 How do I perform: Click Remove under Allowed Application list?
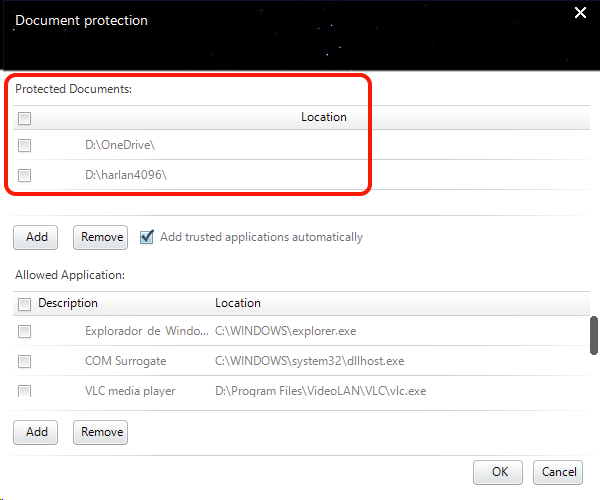[101, 432]
